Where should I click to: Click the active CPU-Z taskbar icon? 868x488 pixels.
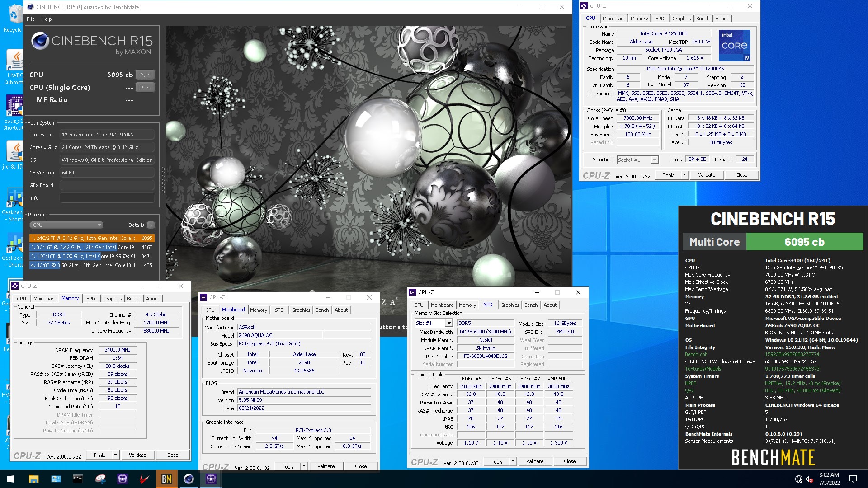click(x=211, y=479)
